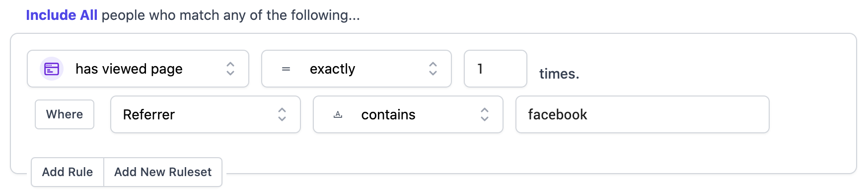Viewport: 868px width, 193px height.
Task: Expand chevron arrows on 'has viewed page' selector
Action: (230, 69)
